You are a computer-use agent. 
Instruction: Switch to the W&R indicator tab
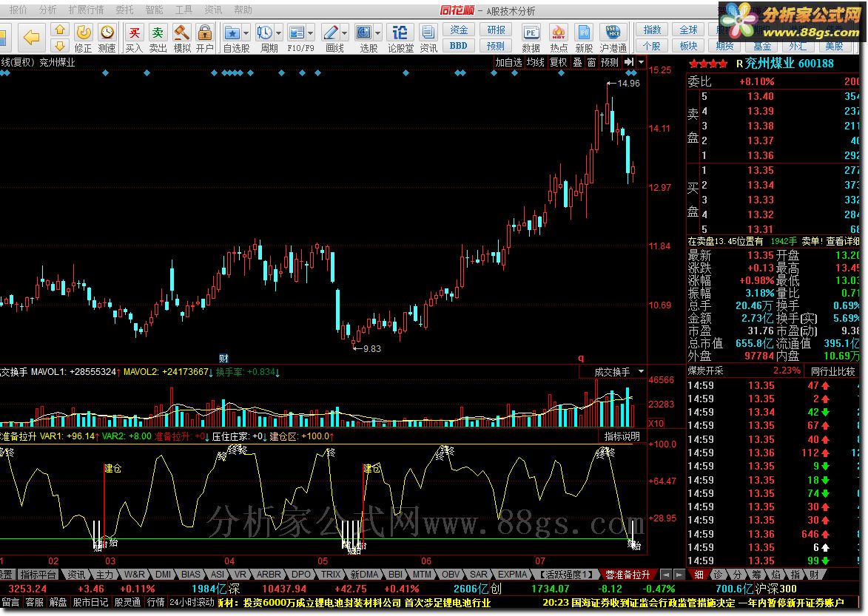coord(135,575)
